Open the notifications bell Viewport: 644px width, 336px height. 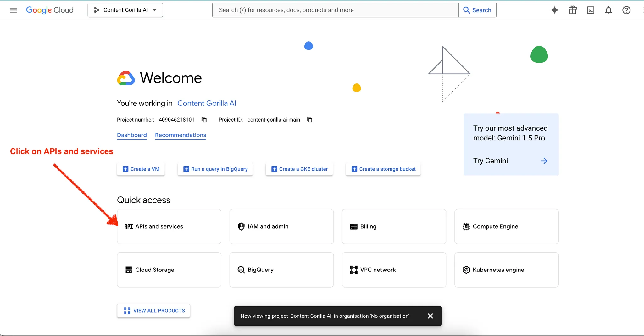point(608,10)
